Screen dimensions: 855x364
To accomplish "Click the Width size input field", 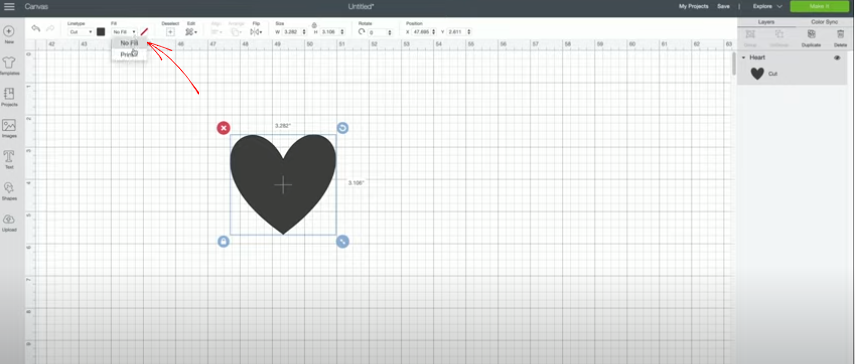I will [292, 32].
